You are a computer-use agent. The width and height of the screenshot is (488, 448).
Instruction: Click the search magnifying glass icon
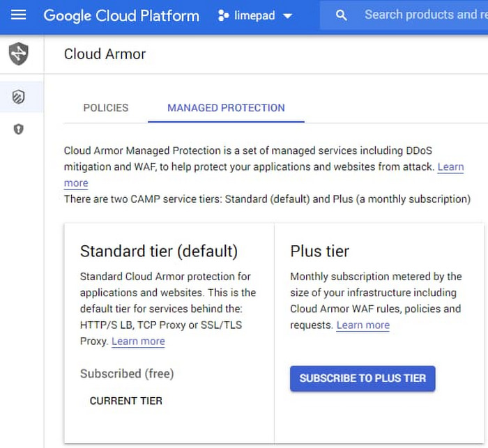[341, 15]
